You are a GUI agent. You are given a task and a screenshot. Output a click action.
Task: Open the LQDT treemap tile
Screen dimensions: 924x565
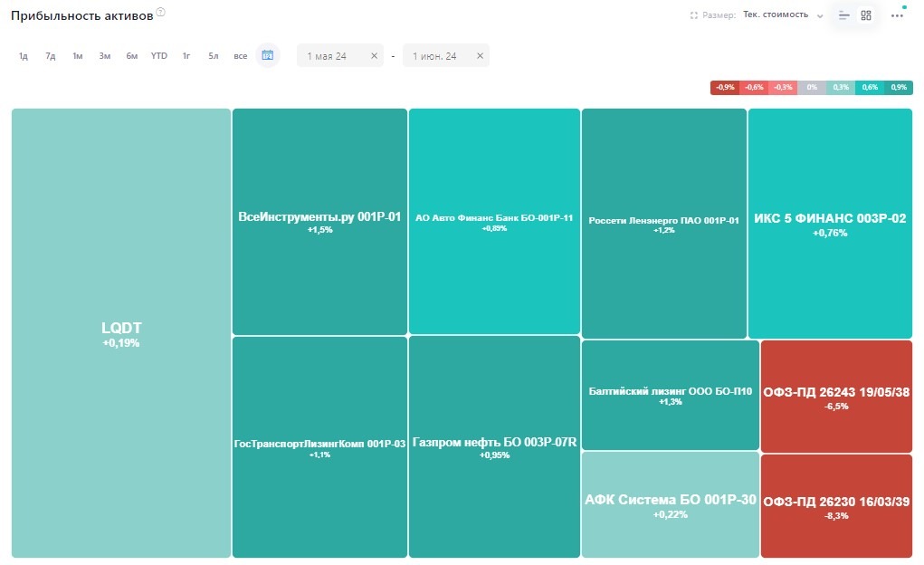tap(120, 333)
